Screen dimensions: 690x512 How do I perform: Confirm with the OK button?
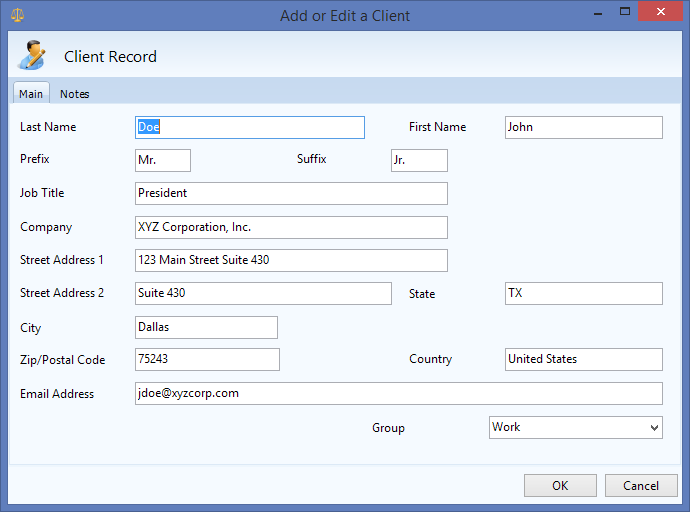[560, 485]
